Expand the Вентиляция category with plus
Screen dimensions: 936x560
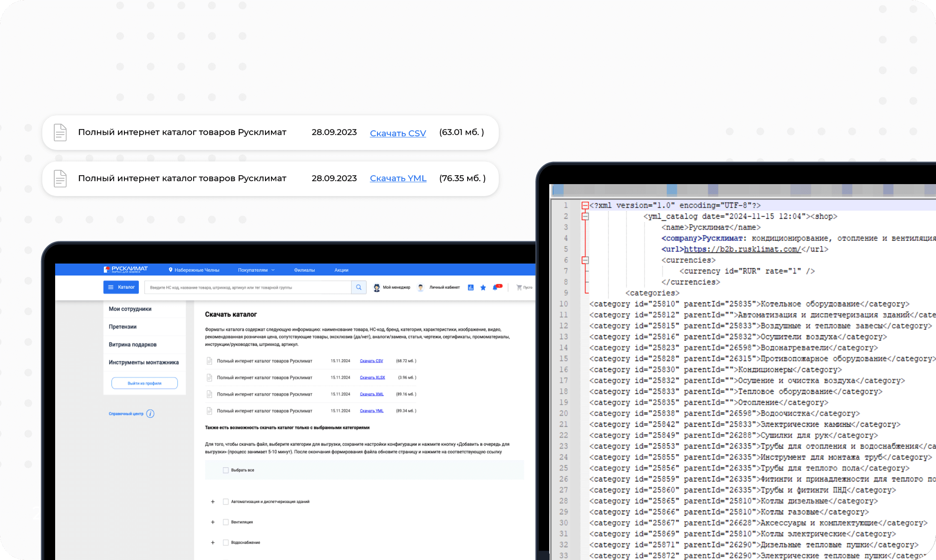212,522
